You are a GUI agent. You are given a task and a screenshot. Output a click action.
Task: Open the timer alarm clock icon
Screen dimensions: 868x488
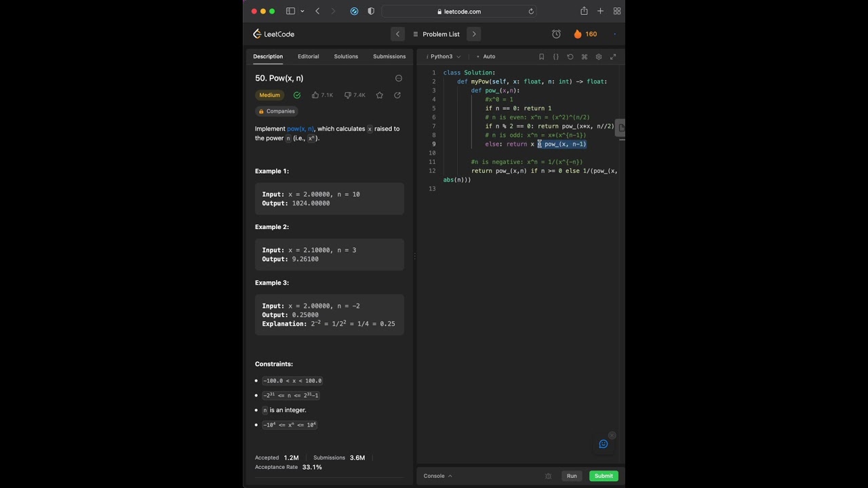(x=556, y=34)
